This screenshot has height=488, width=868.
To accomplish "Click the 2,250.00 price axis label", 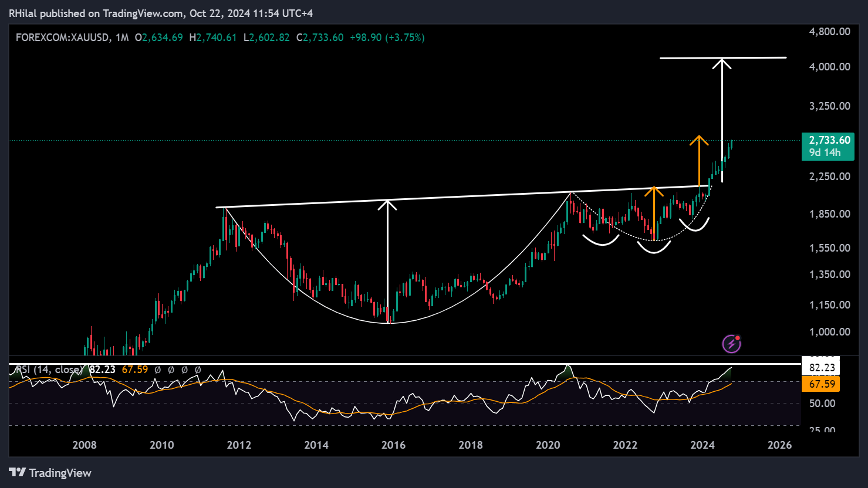I will [829, 177].
